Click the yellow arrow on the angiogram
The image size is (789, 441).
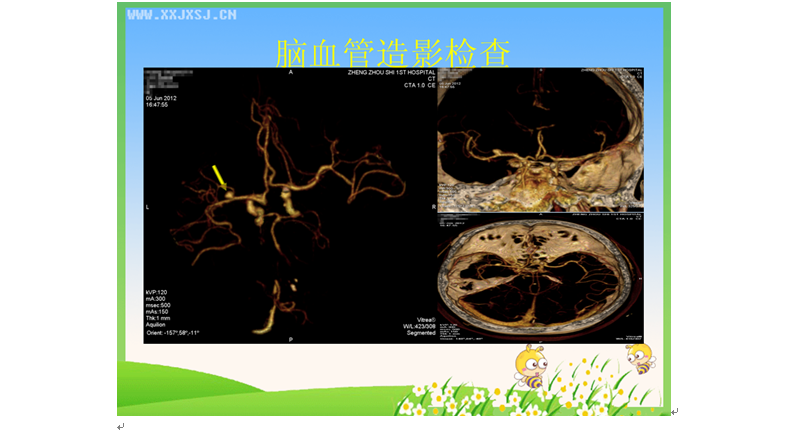[218, 176]
